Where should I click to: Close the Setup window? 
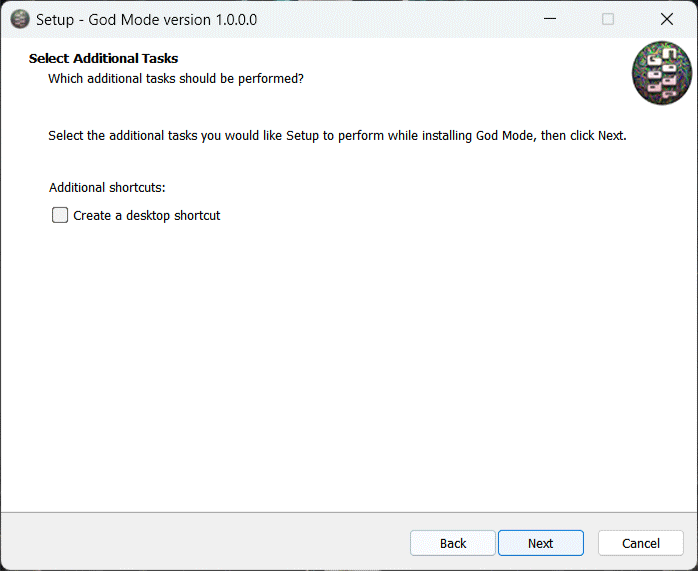pyautogui.click(x=667, y=19)
